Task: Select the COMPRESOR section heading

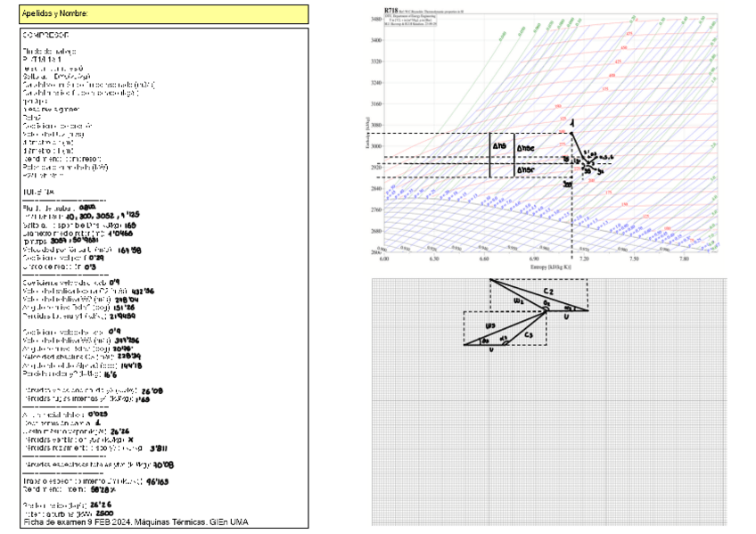Action: click(47, 33)
